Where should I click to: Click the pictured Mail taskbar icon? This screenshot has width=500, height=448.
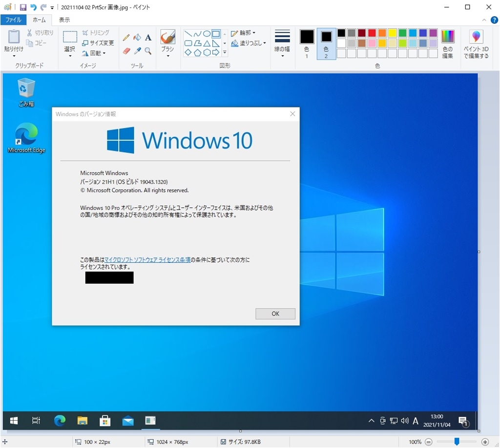coord(128,421)
